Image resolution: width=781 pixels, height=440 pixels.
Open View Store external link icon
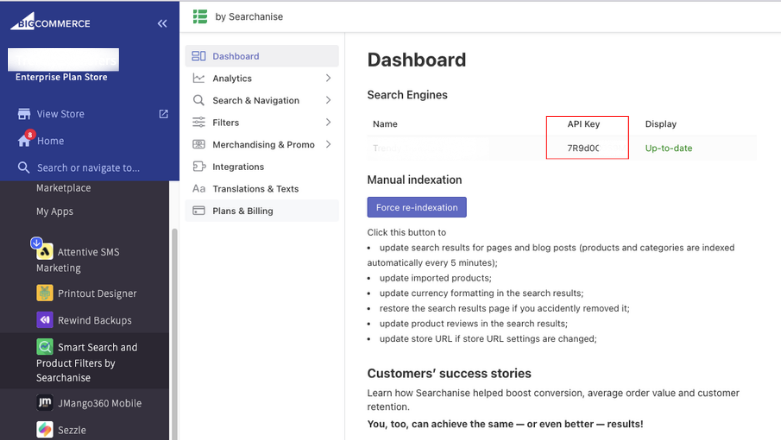tap(164, 114)
